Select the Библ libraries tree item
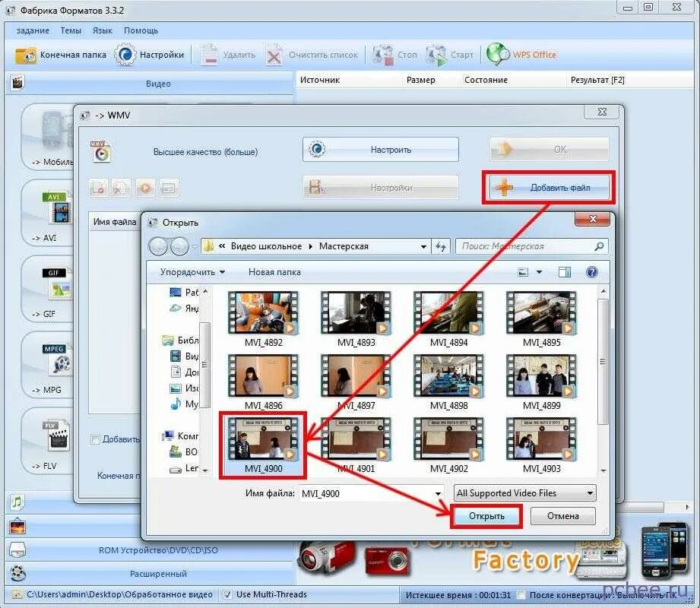This screenshot has width=700, height=608. point(180,340)
